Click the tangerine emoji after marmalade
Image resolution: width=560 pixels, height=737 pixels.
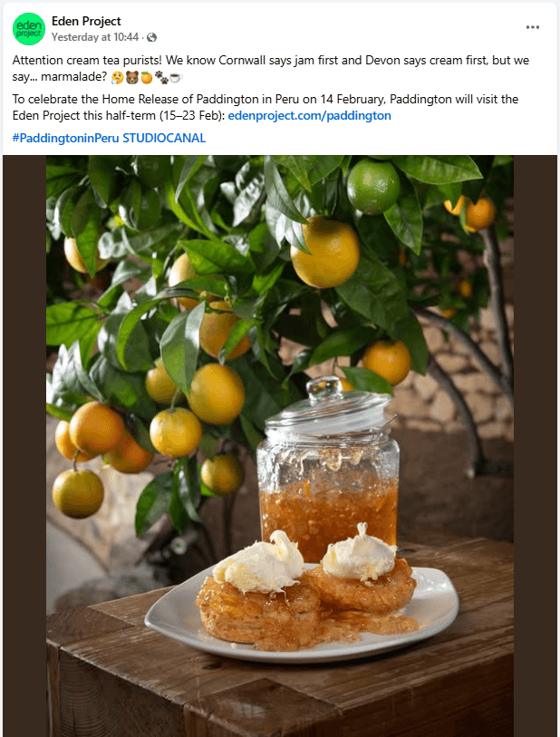click(147, 77)
